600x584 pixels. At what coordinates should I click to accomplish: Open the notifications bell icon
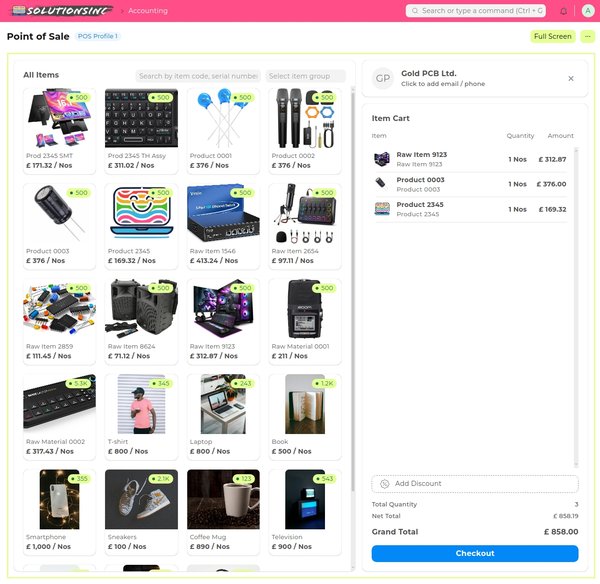[x=563, y=11]
